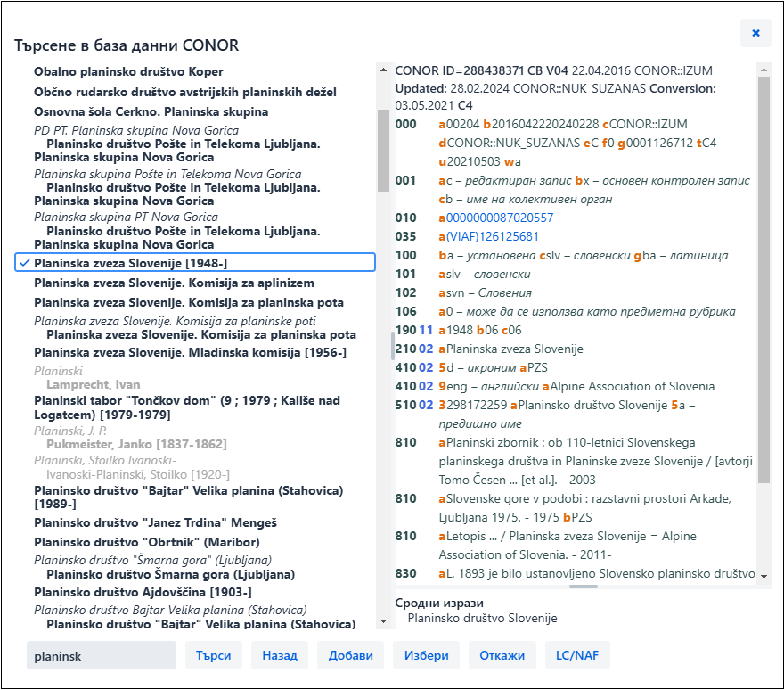Click the results list vertical scrollbar thumb
Viewport: 784px width, 690px height.
pyautogui.click(x=383, y=150)
